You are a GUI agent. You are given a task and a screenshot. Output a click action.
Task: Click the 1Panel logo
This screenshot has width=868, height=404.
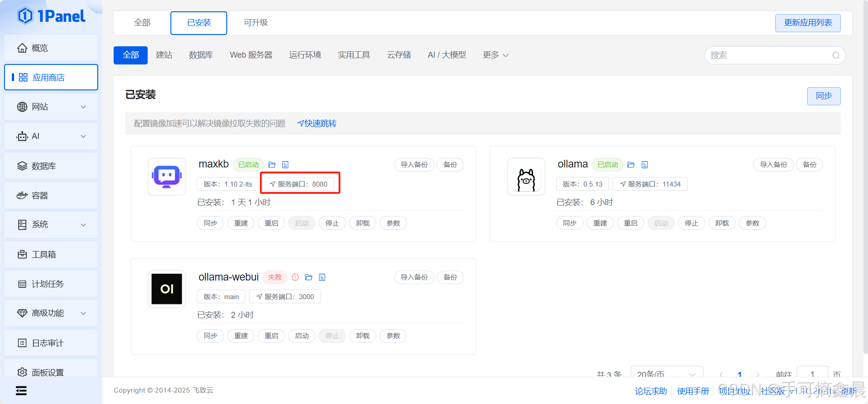pos(51,16)
